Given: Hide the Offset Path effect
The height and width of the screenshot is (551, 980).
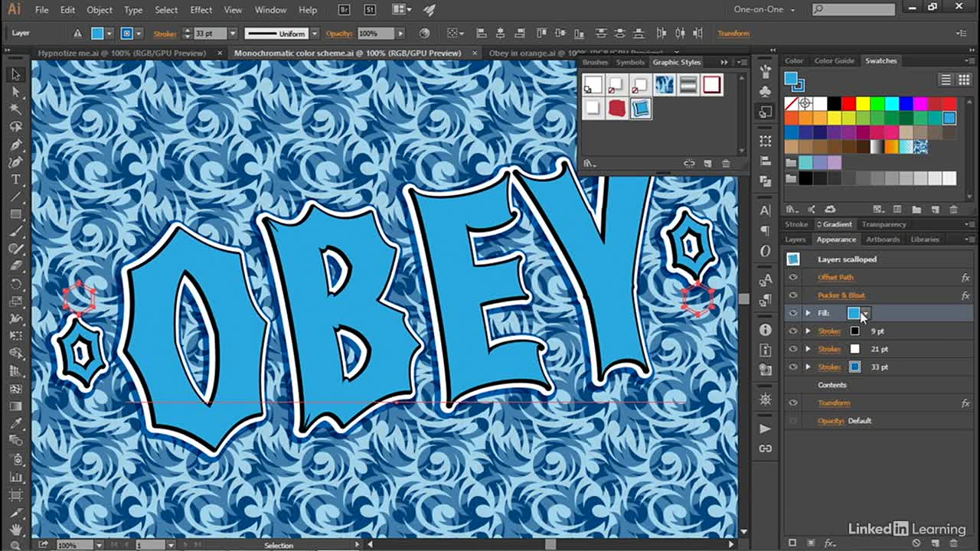Looking at the screenshot, I should [x=792, y=277].
